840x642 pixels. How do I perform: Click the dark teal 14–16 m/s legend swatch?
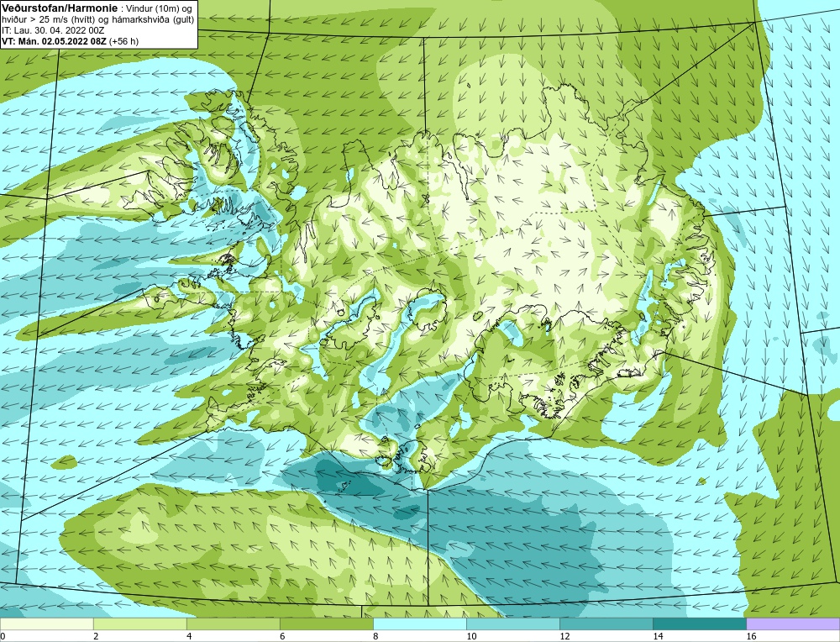pos(699,624)
